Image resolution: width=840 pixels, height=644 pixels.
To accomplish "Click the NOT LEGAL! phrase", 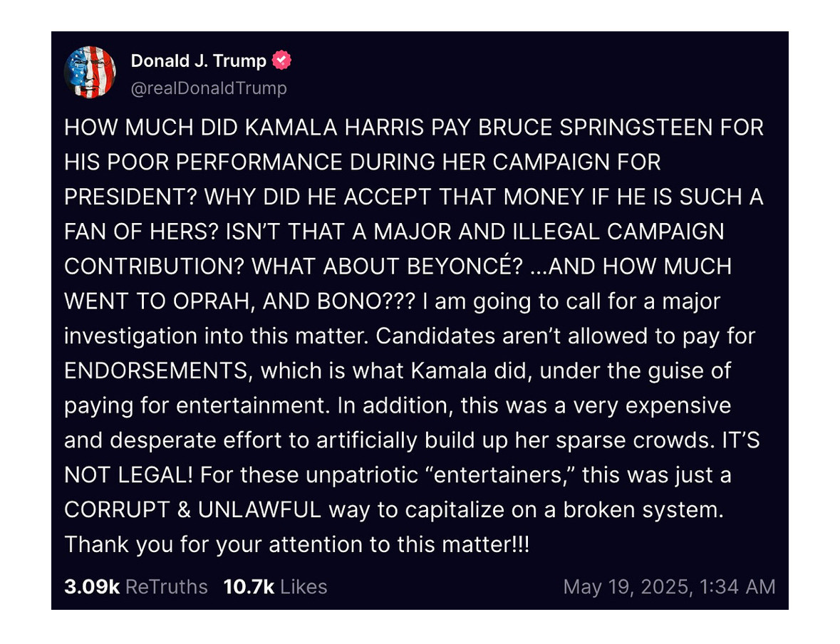I will [x=128, y=474].
